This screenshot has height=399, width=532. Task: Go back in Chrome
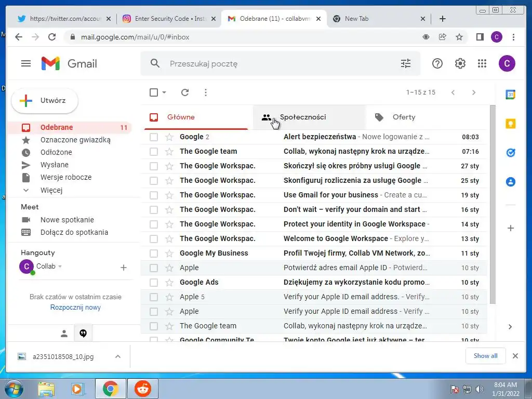point(19,37)
